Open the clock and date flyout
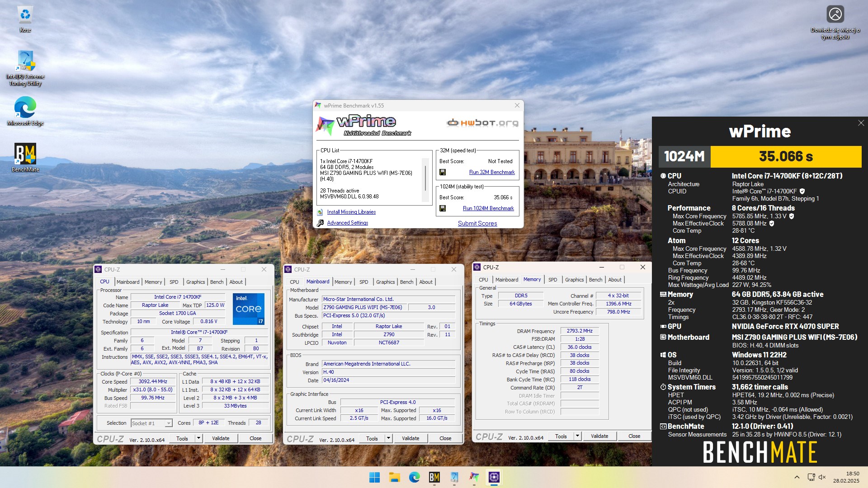 click(x=846, y=477)
